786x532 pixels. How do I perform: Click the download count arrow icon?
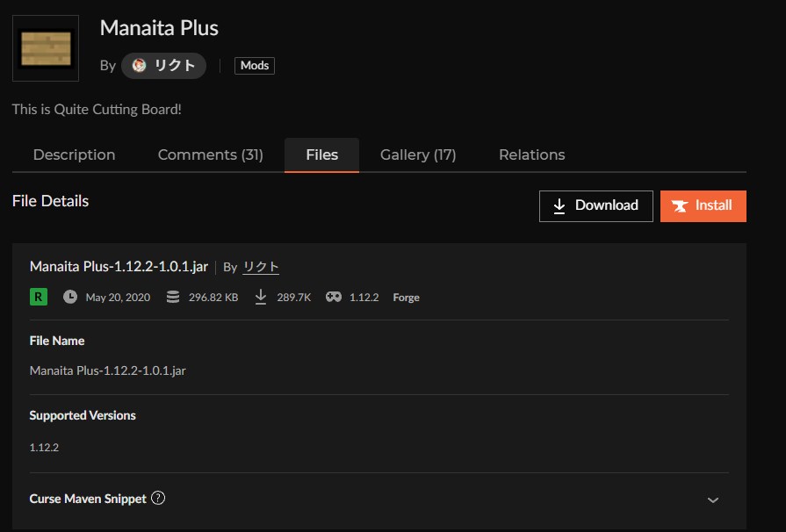point(261,297)
